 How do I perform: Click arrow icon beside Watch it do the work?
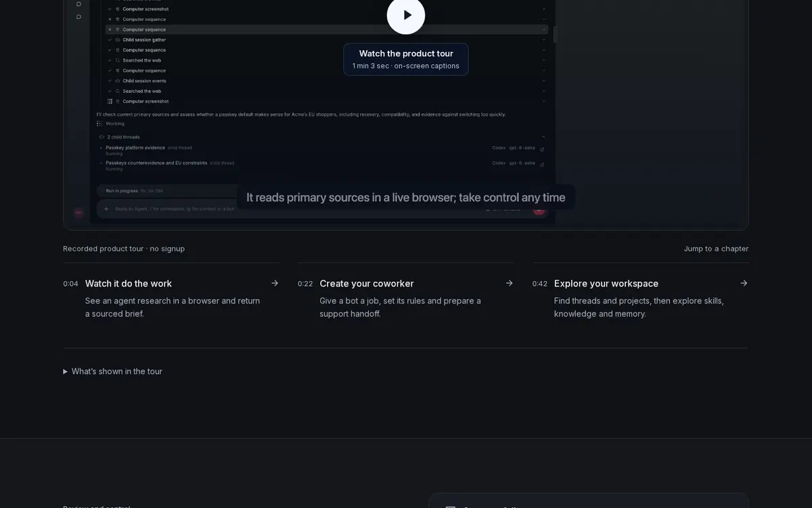[x=275, y=283]
